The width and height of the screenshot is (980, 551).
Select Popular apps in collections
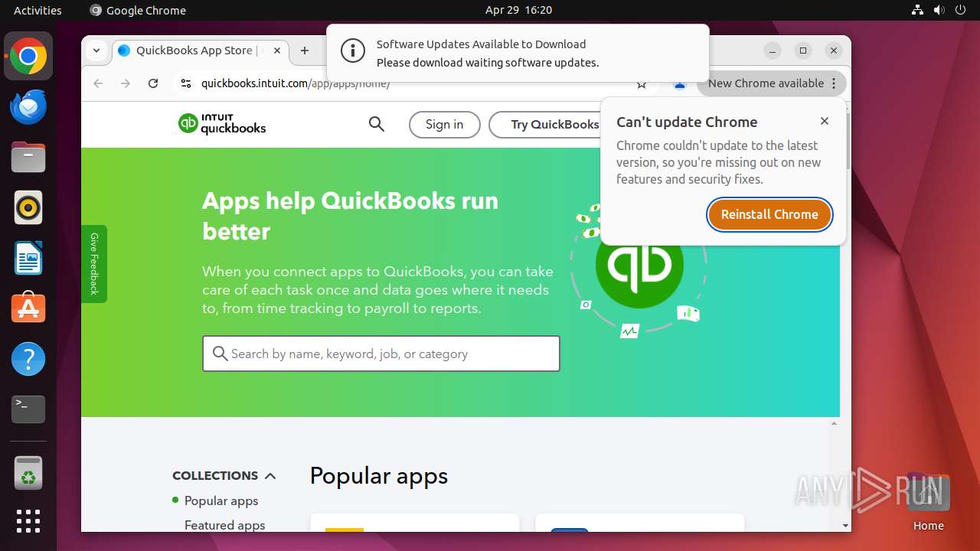tap(221, 500)
